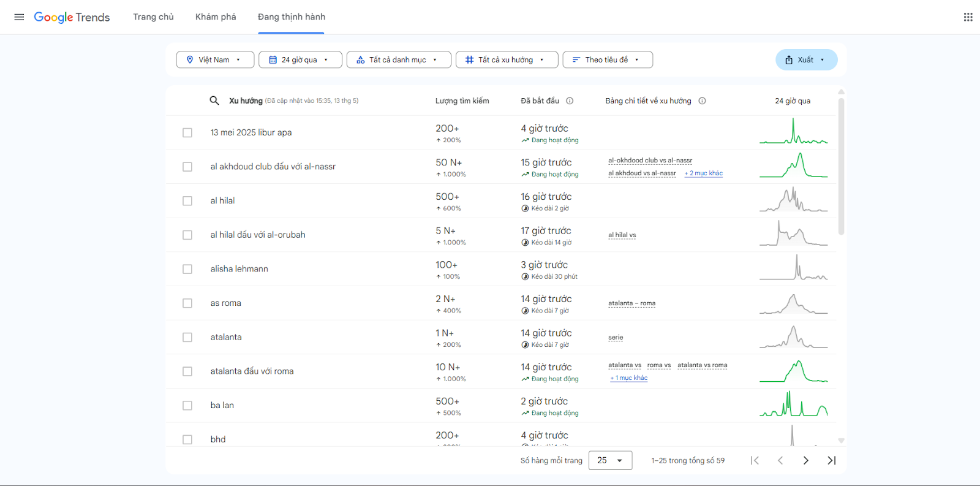The width and height of the screenshot is (980, 486).
Task: Click the ba lan trend sparkline
Action: coord(793,404)
